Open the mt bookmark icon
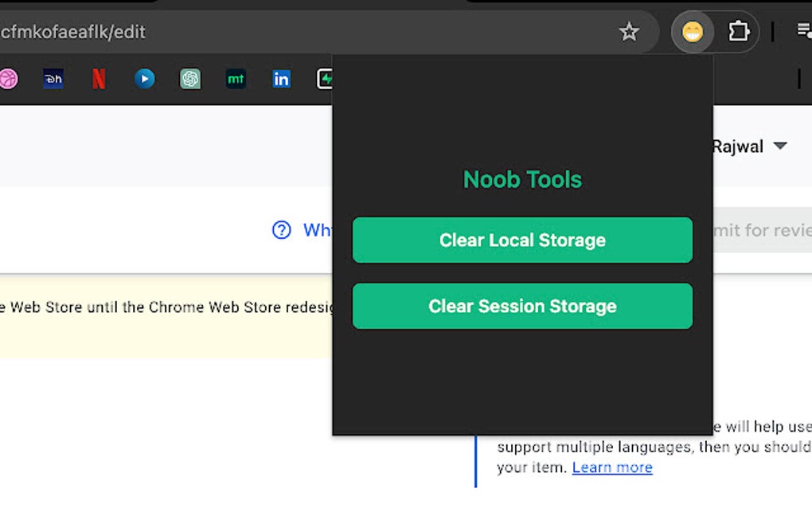 tap(236, 78)
